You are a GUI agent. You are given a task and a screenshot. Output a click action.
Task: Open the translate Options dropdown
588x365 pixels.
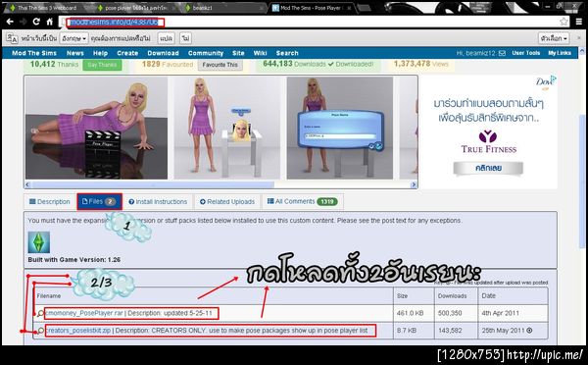554,38
